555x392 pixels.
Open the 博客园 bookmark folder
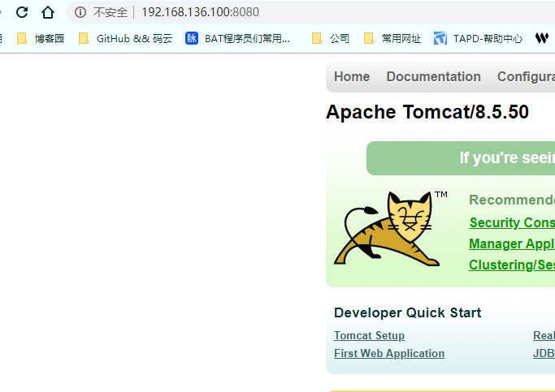tap(41, 38)
